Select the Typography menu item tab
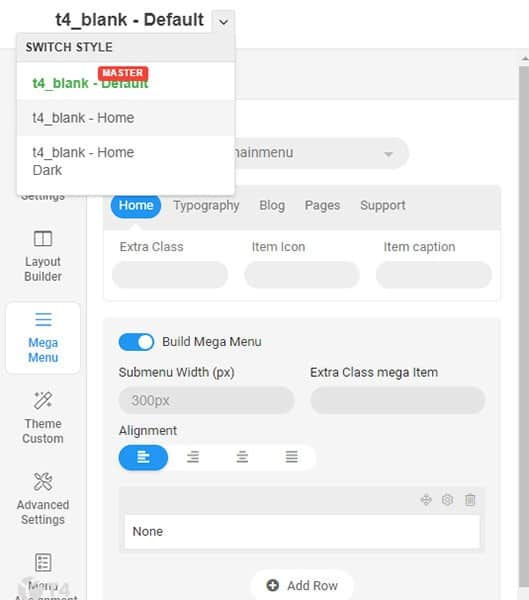 [x=206, y=205]
